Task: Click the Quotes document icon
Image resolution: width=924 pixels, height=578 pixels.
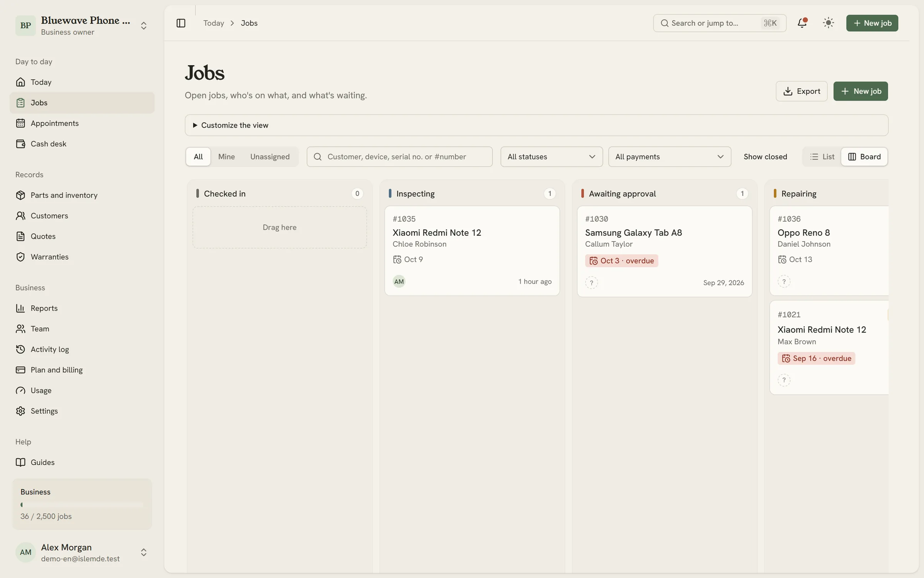Action: [x=20, y=236]
